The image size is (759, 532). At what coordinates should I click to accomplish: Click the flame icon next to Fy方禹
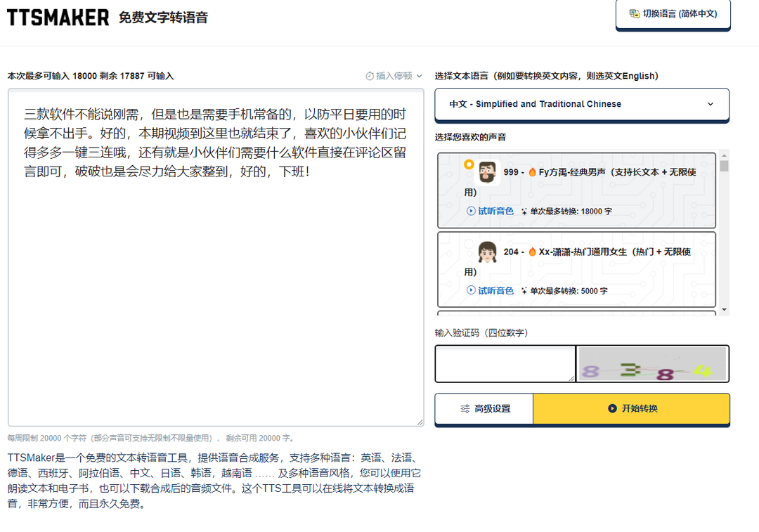(x=533, y=172)
